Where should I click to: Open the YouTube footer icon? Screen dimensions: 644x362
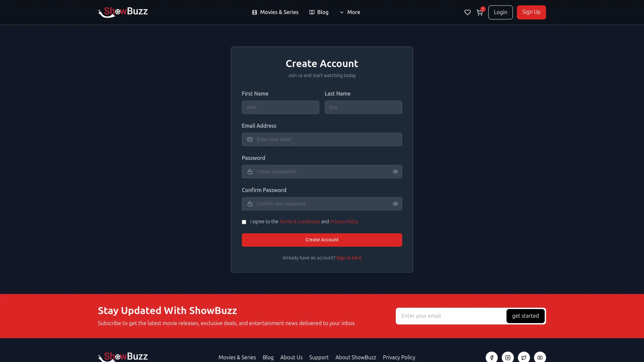pyautogui.click(x=540, y=357)
